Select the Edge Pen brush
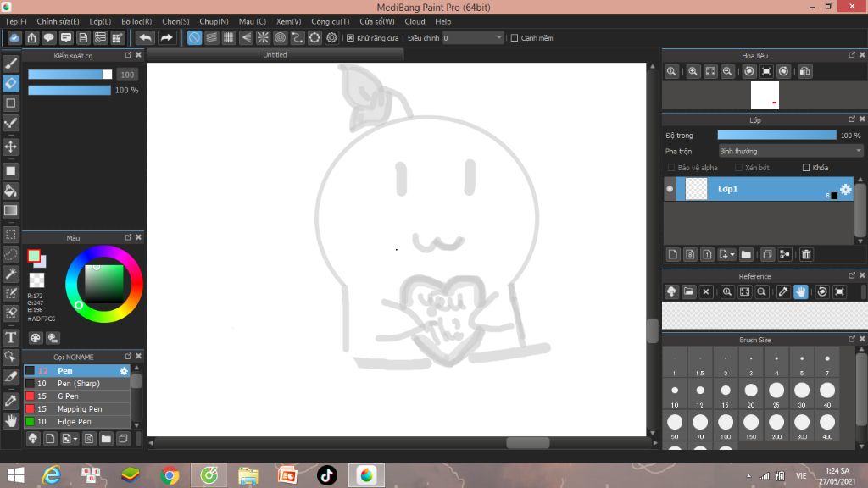This screenshot has height=488, width=868. point(77,422)
